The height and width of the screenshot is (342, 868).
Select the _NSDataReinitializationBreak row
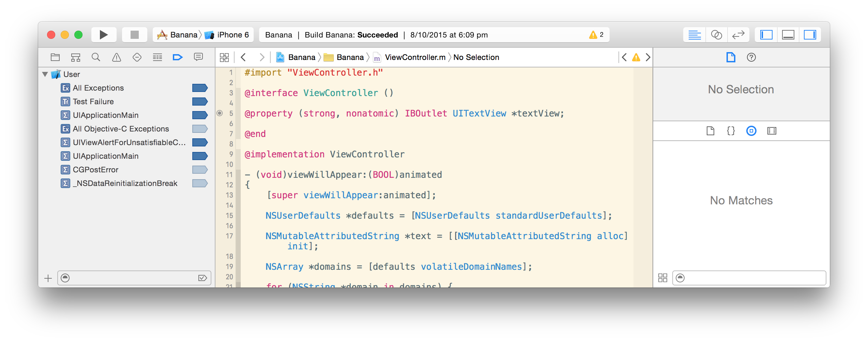[x=126, y=183]
